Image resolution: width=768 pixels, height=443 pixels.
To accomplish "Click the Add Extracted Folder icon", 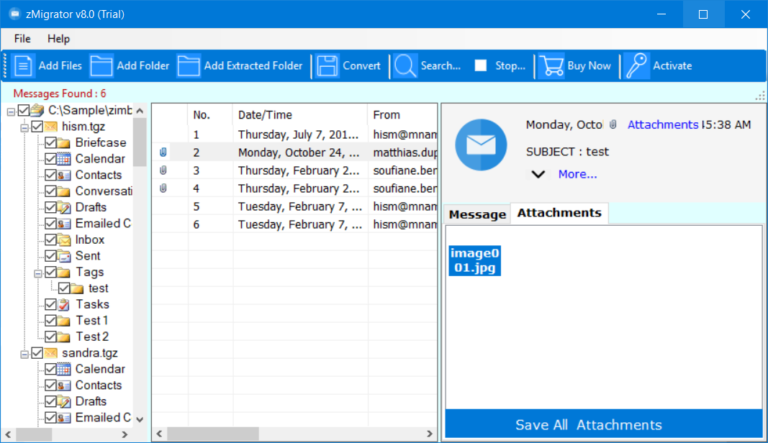I will (189, 66).
